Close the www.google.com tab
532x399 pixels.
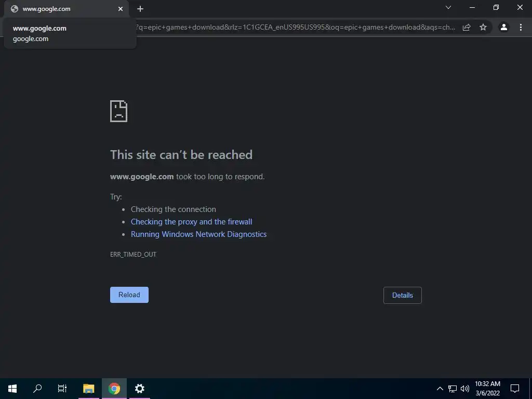121,9
